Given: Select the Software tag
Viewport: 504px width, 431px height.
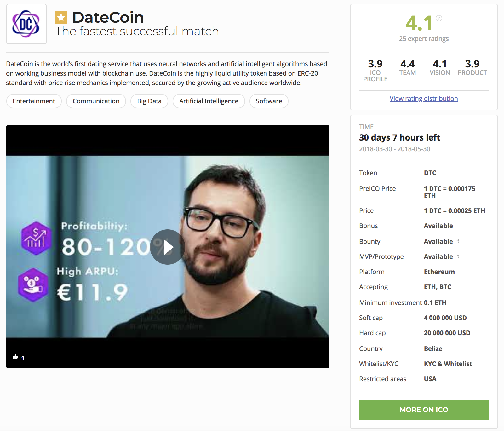Looking at the screenshot, I should 269,101.
